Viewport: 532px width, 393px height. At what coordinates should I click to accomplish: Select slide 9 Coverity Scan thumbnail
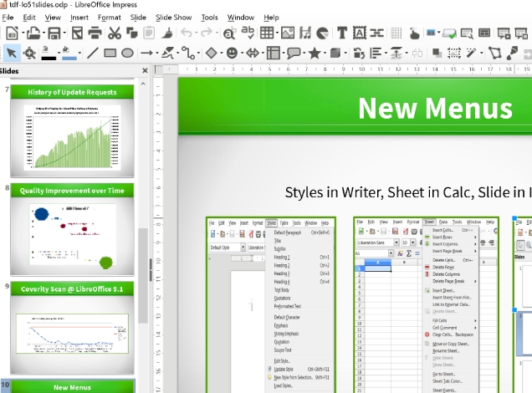(x=72, y=328)
